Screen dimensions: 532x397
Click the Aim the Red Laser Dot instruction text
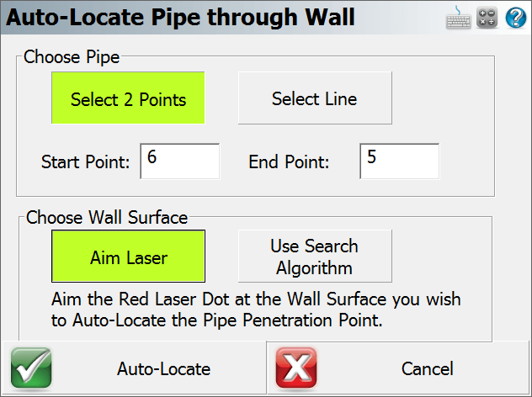256,310
